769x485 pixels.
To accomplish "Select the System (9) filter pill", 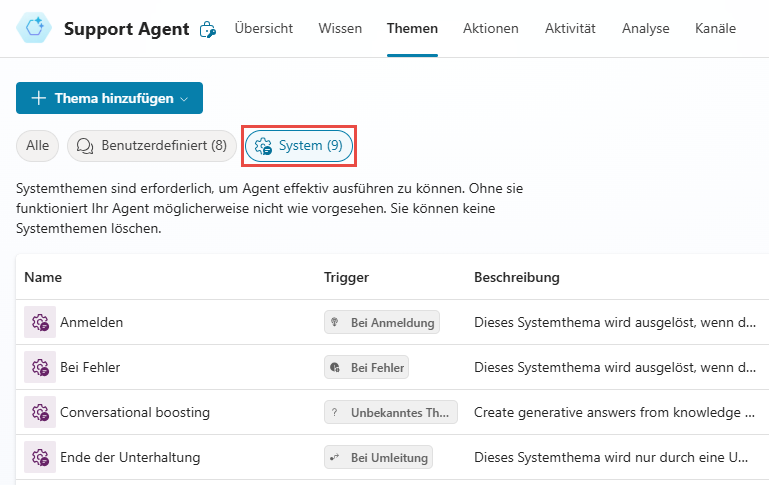I will pos(299,146).
